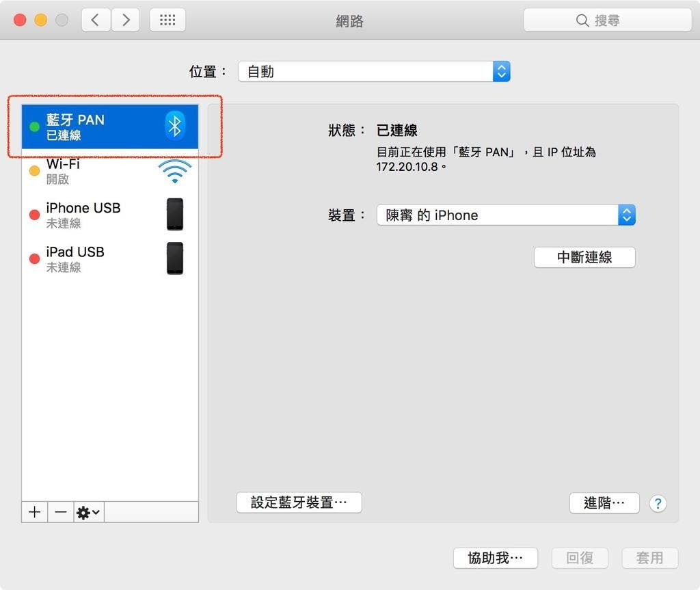This screenshot has width=700, height=590.
Task: Remove the selected service with minus button
Action: [x=61, y=512]
